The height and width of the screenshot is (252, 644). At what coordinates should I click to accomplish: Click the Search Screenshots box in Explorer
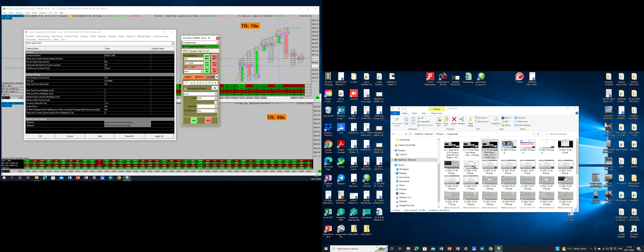click(x=560, y=134)
